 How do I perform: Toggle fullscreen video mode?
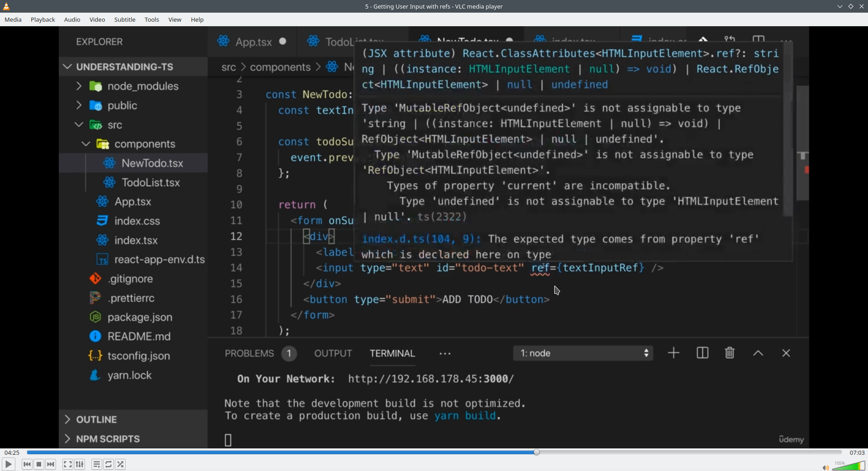pyautogui.click(x=67, y=464)
